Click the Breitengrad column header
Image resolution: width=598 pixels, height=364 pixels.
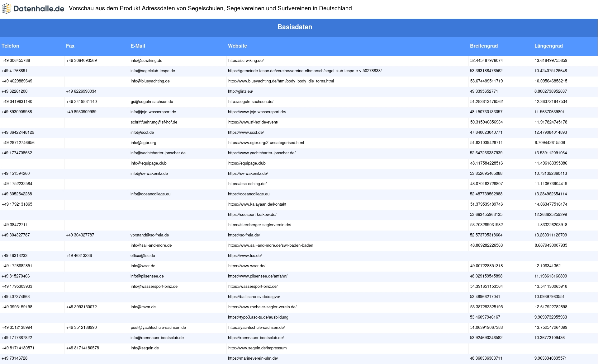484,46
